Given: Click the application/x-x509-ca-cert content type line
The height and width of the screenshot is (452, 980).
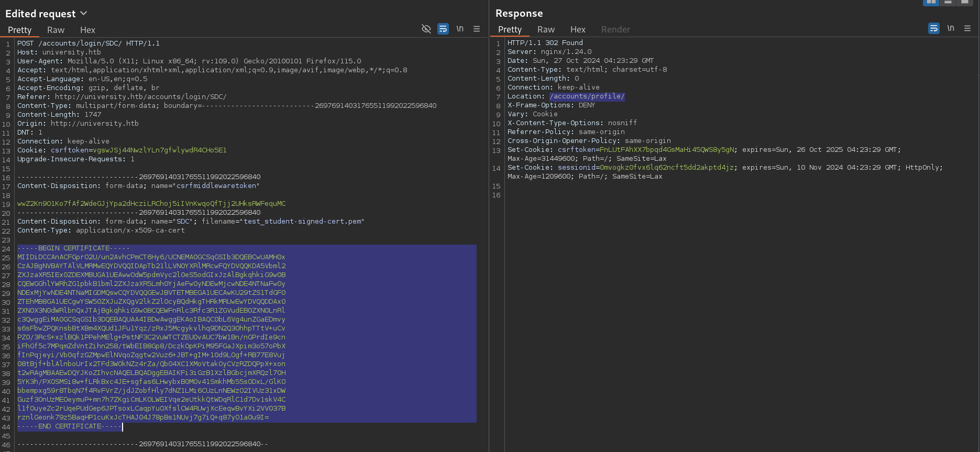Looking at the screenshot, I should pyautogui.click(x=101, y=230).
